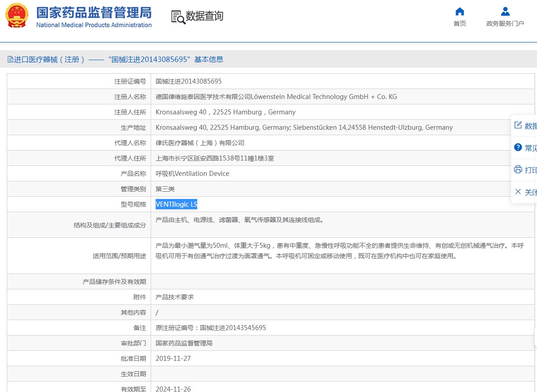Click the 其他内容 row label

[x=133, y=312]
